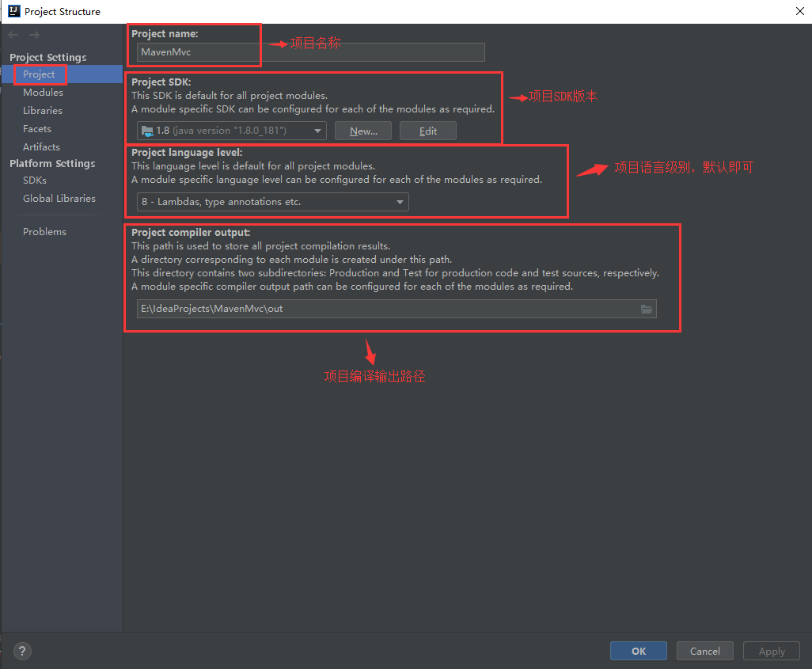
Task: Click the forward navigation arrow
Action: (32, 34)
